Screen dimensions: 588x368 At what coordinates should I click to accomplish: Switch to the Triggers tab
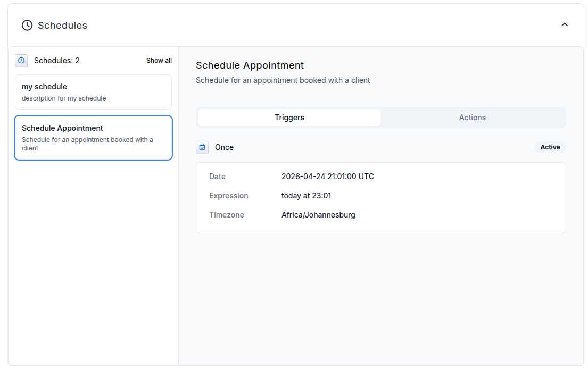[x=289, y=118]
